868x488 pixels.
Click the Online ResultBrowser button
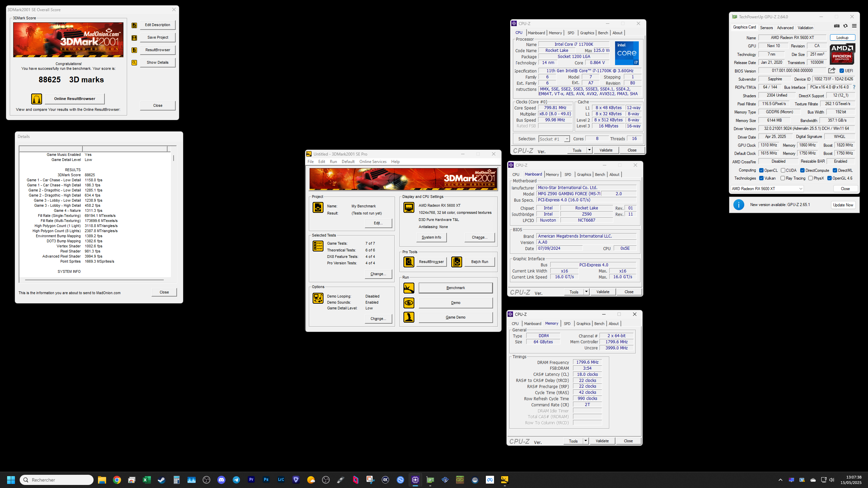point(75,99)
